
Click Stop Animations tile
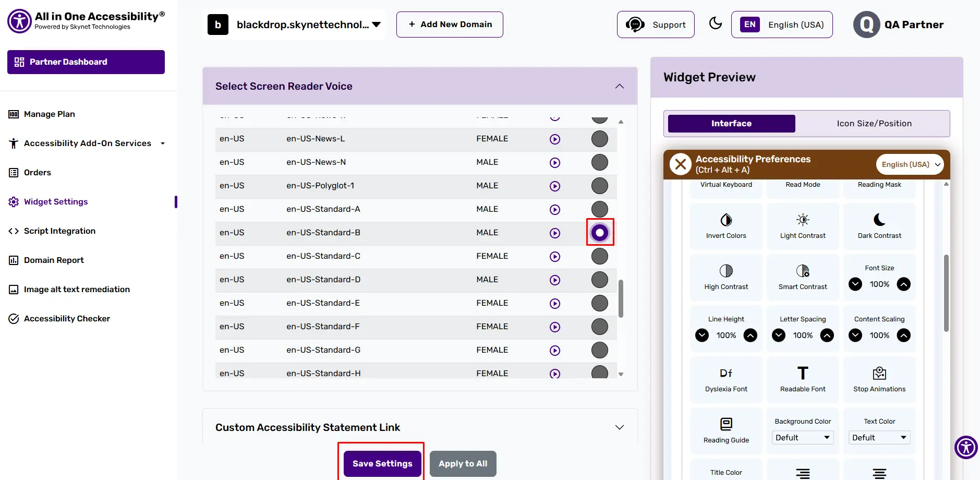click(879, 380)
